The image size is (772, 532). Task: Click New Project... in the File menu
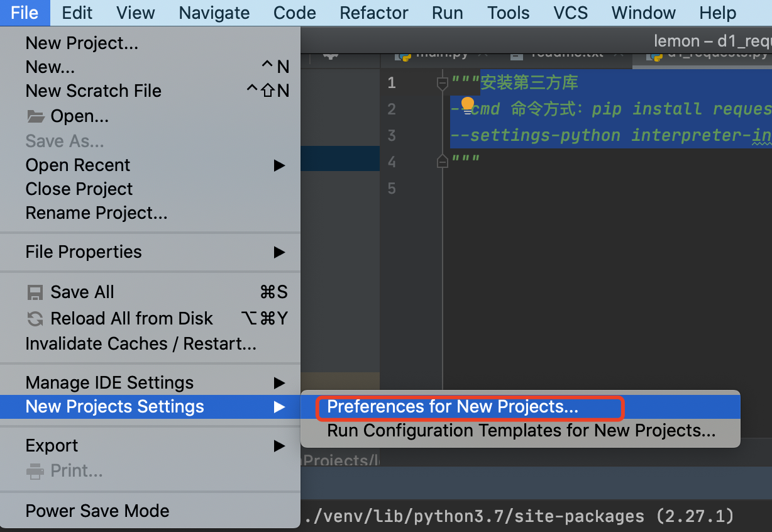82,43
